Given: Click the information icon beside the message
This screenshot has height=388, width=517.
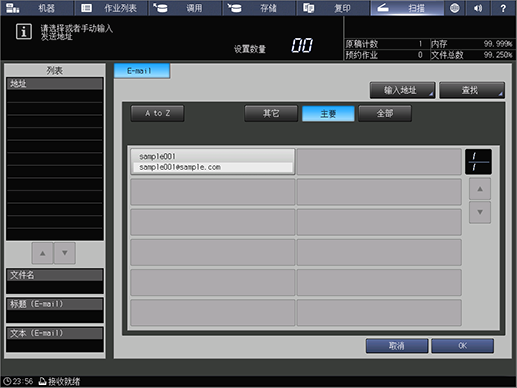Looking at the screenshot, I should [24, 32].
